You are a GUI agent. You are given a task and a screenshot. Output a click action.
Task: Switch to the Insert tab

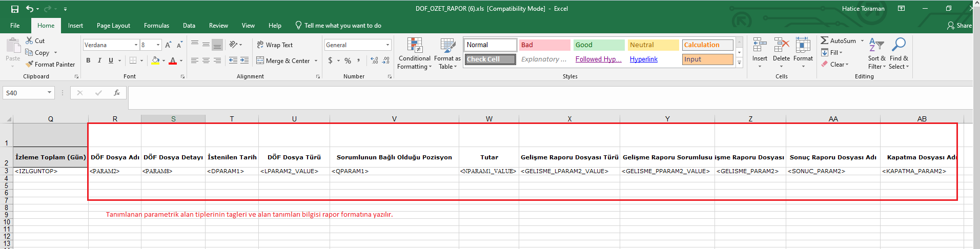(75, 26)
